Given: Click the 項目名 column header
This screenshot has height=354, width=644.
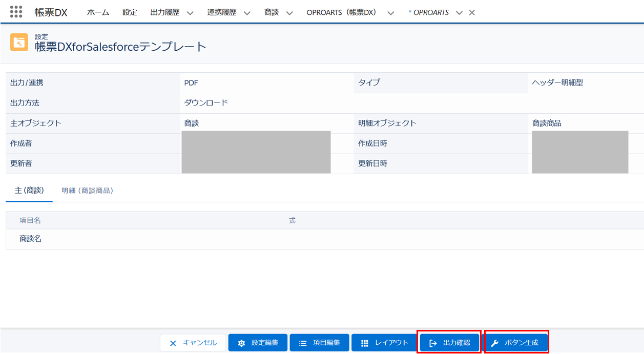Looking at the screenshot, I should click(30, 220).
